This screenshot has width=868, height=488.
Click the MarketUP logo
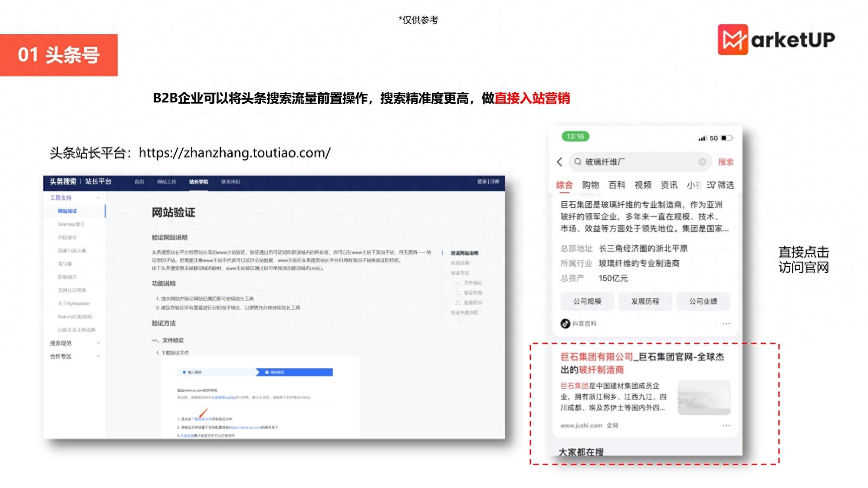point(776,39)
